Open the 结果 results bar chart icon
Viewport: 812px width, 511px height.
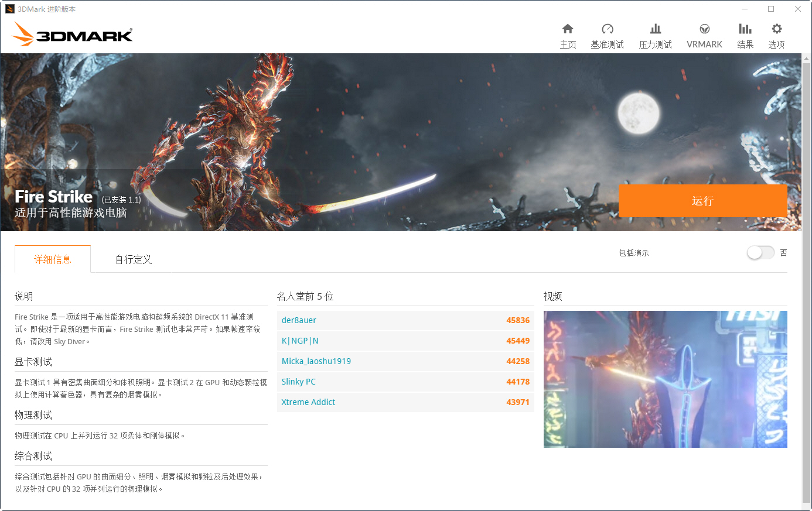coord(745,29)
